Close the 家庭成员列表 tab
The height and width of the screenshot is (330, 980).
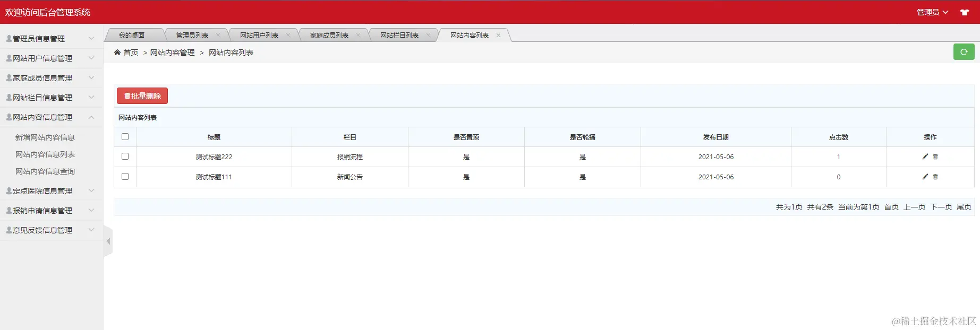pyautogui.click(x=358, y=36)
